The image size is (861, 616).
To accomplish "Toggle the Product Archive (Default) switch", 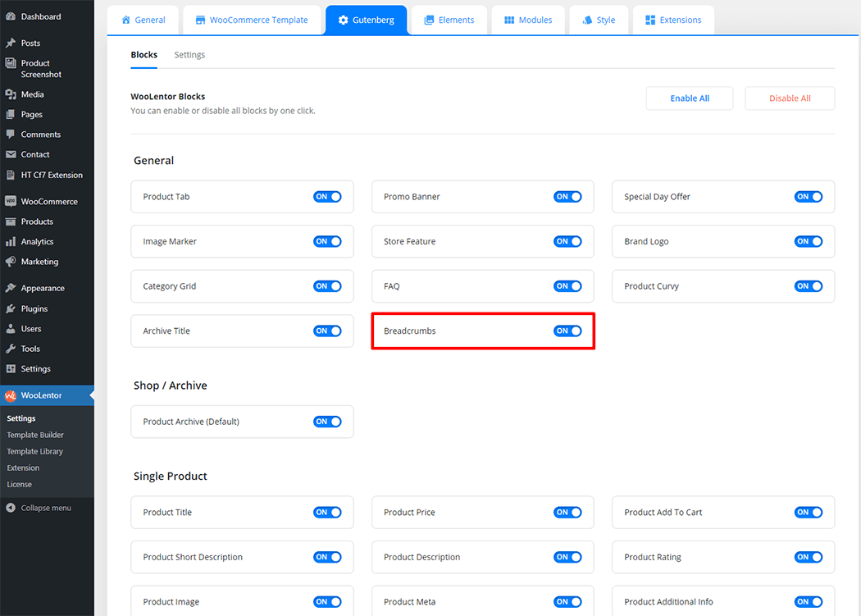I will tap(327, 422).
